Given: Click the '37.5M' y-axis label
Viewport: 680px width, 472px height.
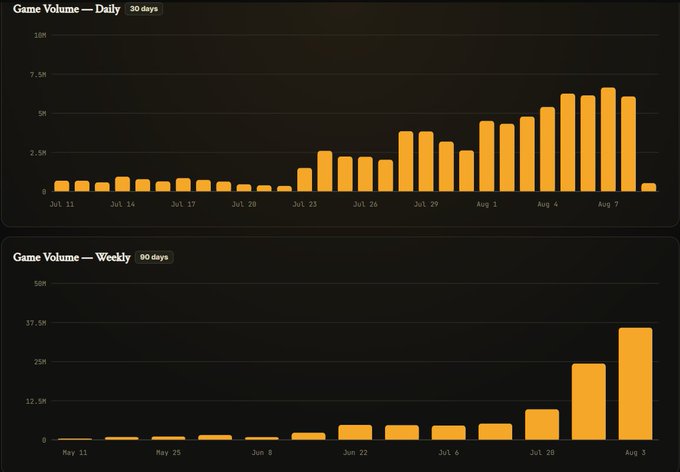Looking at the screenshot, I should coord(36,323).
